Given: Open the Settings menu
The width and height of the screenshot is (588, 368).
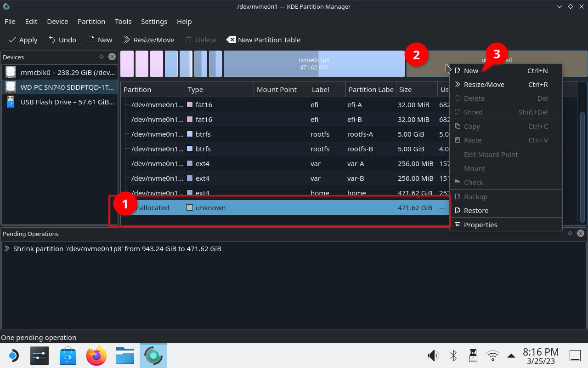Looking at the screenshot, I should coord(154,22).
